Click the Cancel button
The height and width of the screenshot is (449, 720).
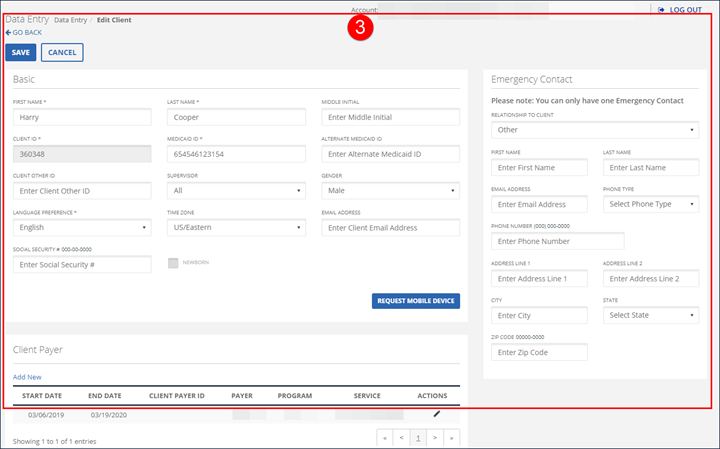coord(62,52)
